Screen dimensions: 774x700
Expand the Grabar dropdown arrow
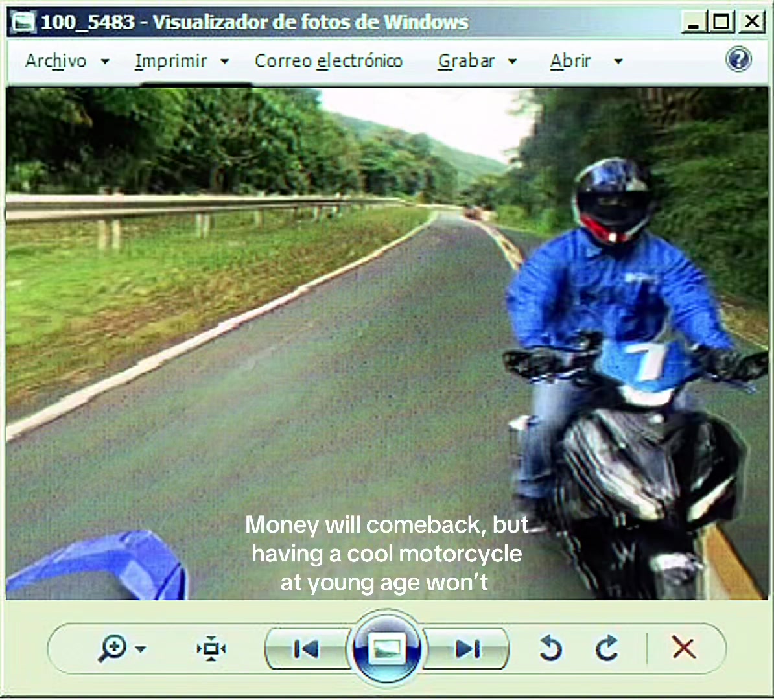(x=512, y=62)
